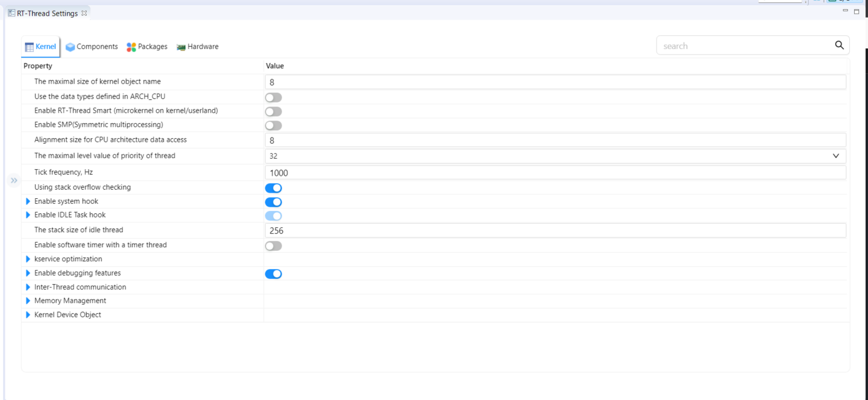Click the Components tab cube icon
Image resolution: width=868 pixels, height=400 pixels.
[x=70, y=47]
